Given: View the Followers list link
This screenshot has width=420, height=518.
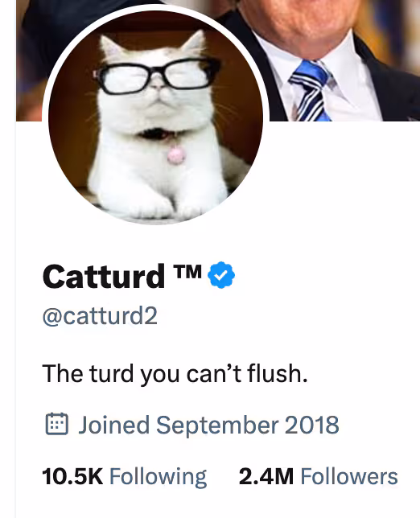Looking at the screenshot, I should point(349,476).
